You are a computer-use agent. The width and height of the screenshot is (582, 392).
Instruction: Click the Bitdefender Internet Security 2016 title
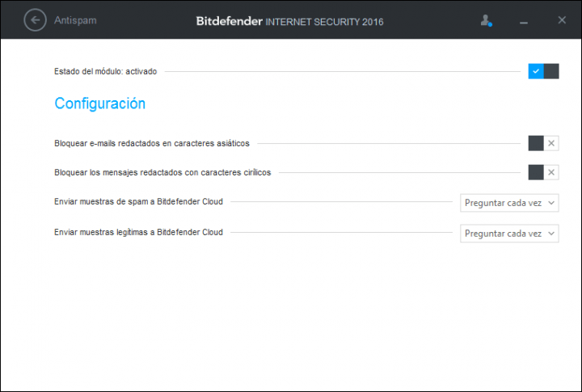tap(290, 22)
